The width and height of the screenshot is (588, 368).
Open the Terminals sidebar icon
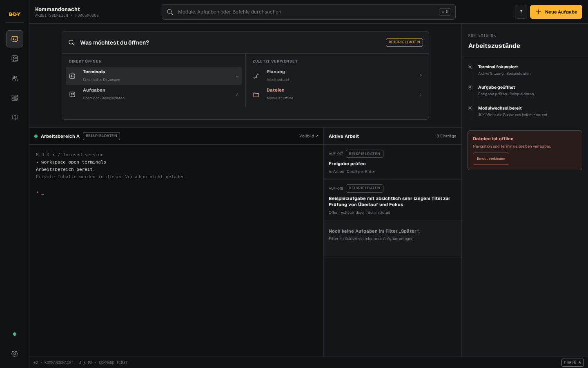pyautogui.click(x=15, y=39)
